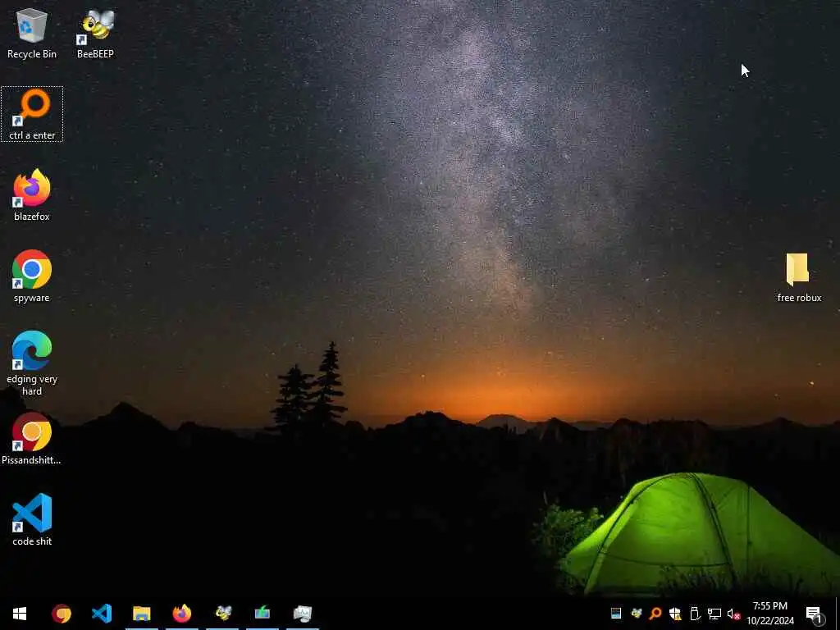Select the 'spyware' Chrome desktop shortcut
840x630 pixels.
32,276
